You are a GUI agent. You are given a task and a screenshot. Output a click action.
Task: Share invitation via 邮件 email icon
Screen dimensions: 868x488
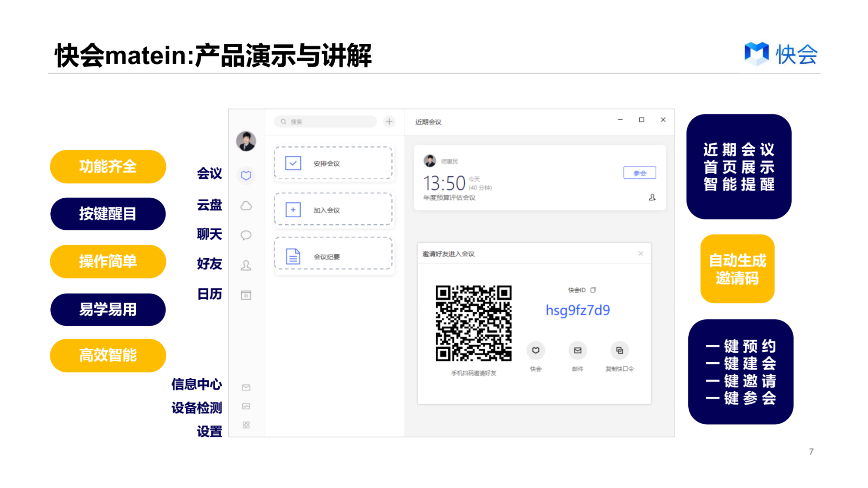[x=578, y=350]
